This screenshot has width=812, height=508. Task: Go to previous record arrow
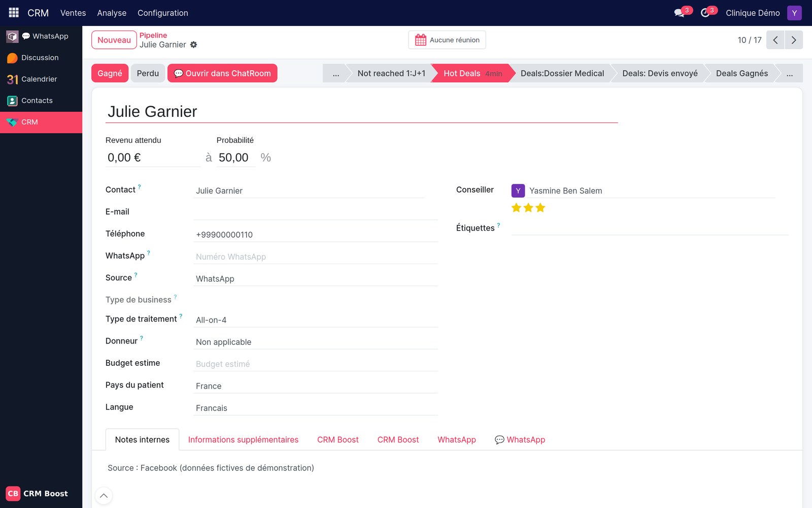(775, 40)
